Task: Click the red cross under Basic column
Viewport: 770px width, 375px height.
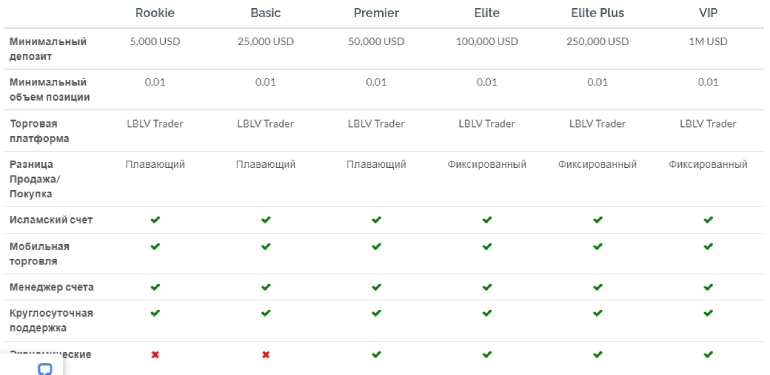Action: 266,354
